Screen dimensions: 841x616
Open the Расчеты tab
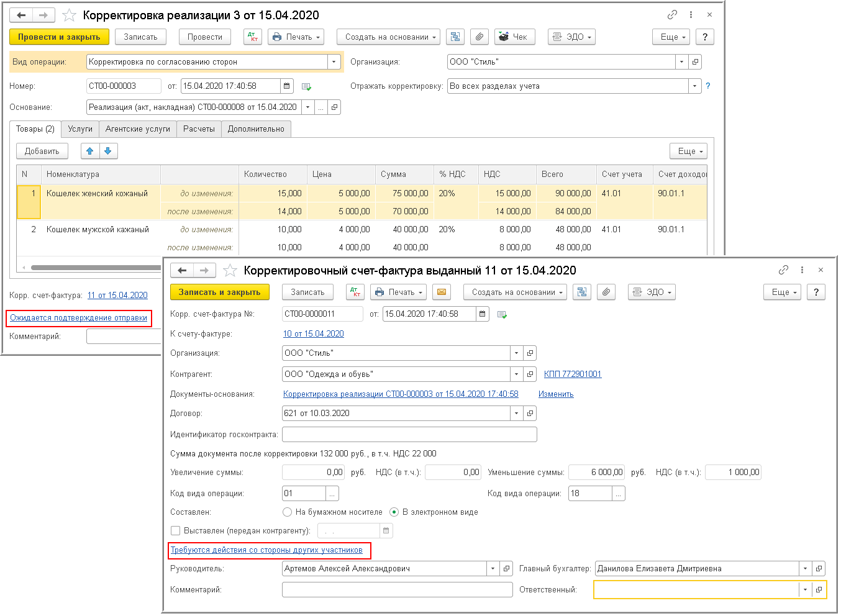199,129
